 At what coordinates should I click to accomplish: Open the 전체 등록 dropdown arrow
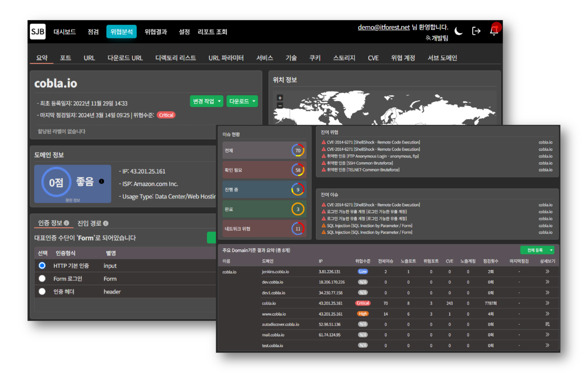tap(551, 250)
